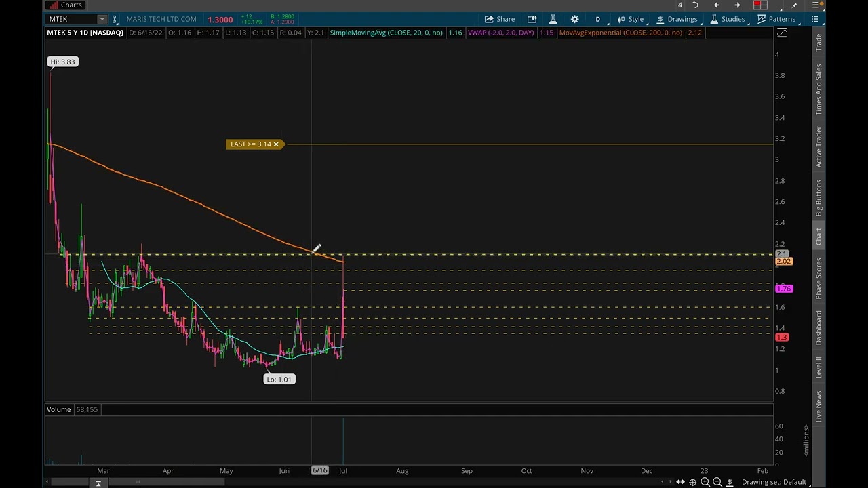Select the Charts tab
The image size is (868, 488).
click(65, 5)
